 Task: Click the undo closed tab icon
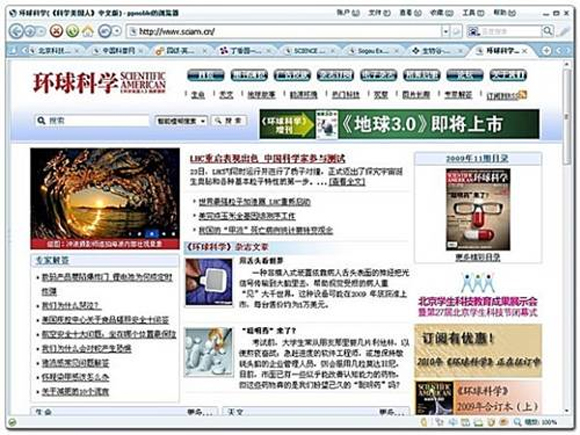click(x=105, y=31)
